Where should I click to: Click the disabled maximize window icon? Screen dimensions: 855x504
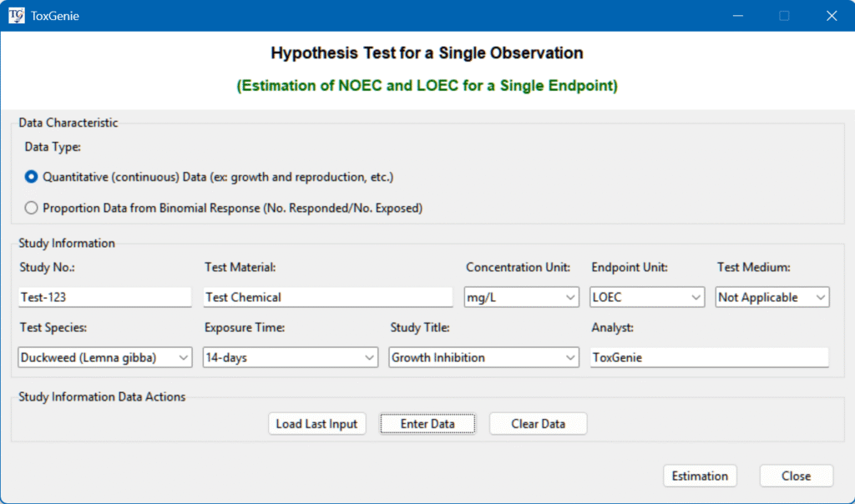tap(784, 15)
